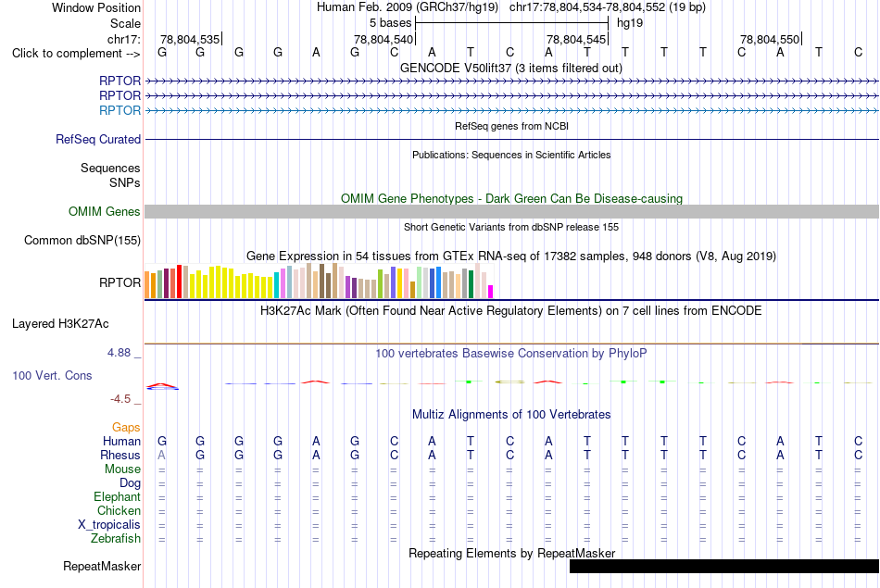This screenshot has height=588, width=880.
Task: Select the 'X_tropicalis' species row label
Action: point(109,525)
